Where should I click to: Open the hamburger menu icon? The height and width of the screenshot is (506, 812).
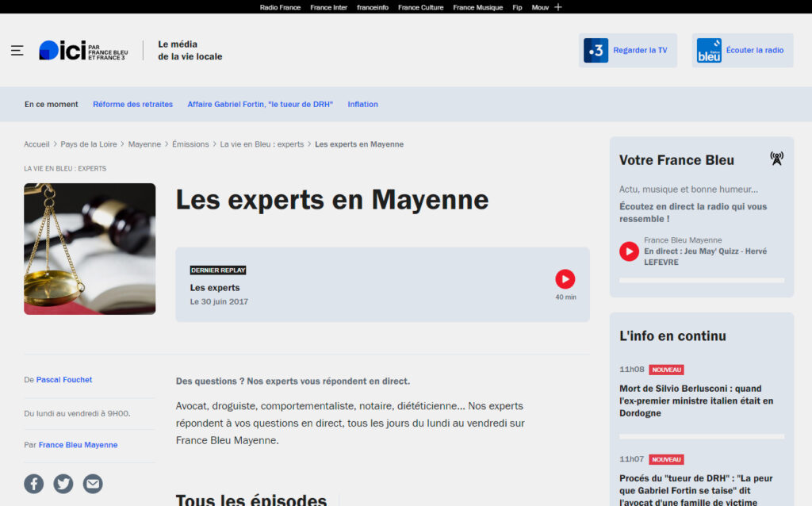point(17,50)
